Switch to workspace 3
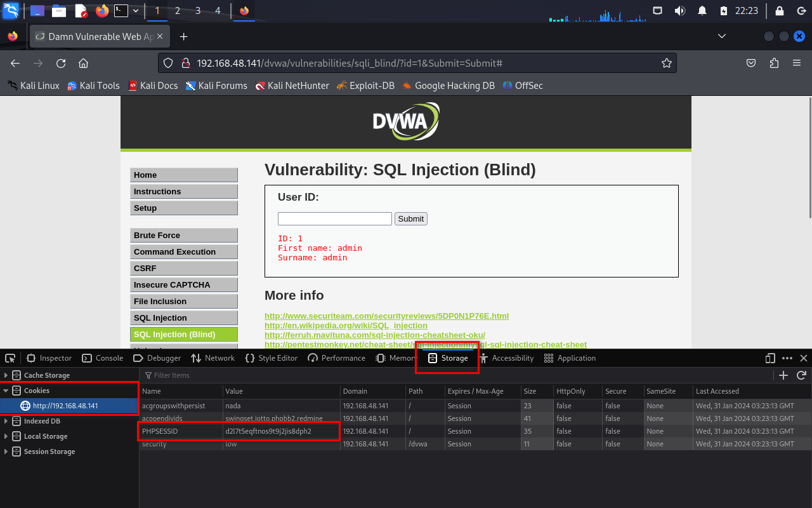The image size is (812, 508). coord(198,11)
